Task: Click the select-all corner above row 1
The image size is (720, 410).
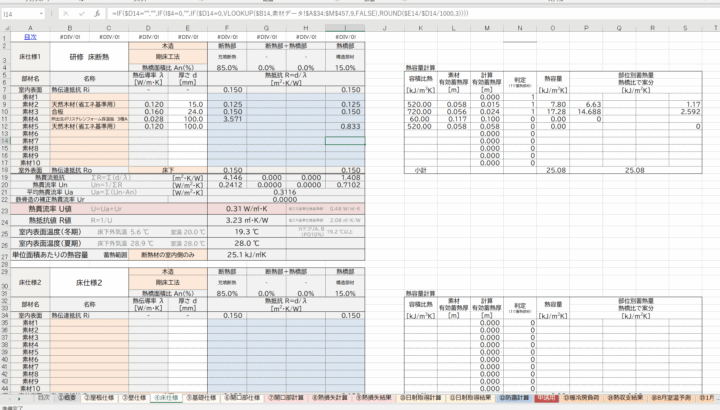Action: tap(5, 30)
